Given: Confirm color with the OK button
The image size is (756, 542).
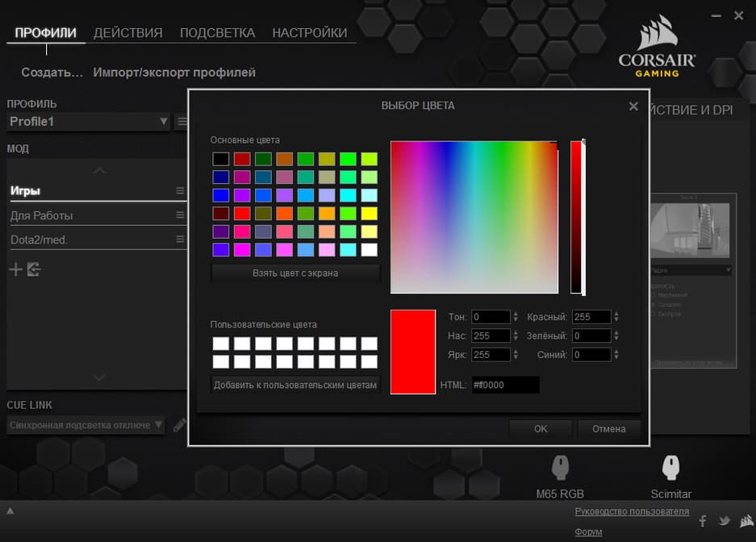Looking at the screenshot, I should pyautogui.click(x=541, y=429).
